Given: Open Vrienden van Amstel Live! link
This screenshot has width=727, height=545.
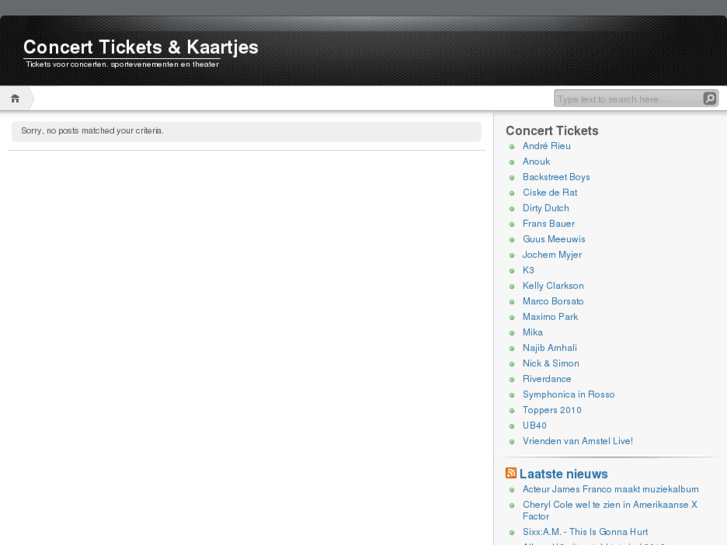Looking at the screenshot, I should [577, 441].
